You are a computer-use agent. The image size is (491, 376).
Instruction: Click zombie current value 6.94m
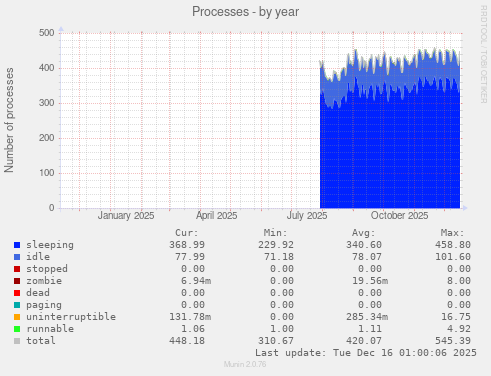click(196, 281)
